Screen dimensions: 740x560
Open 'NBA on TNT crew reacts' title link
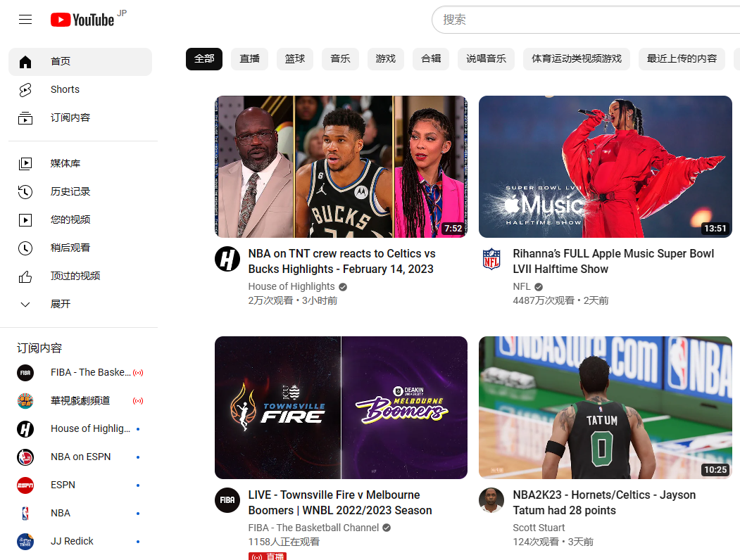point(341,261)
